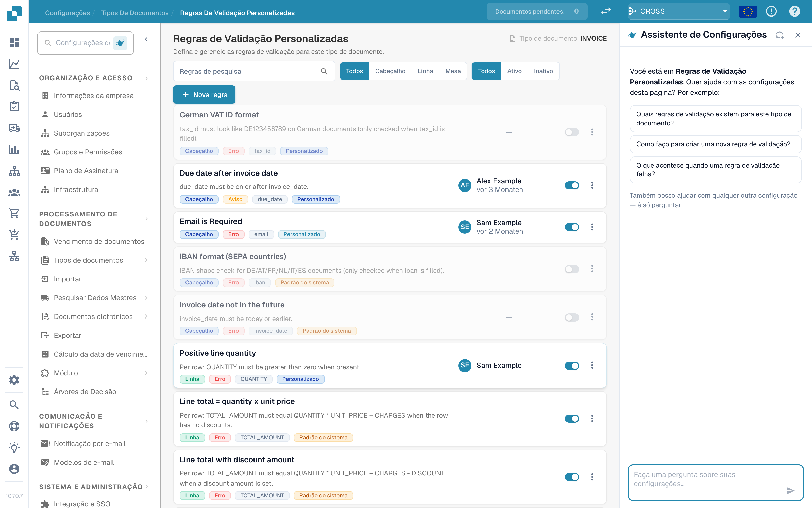Open more options for Line total = quantity x unit price
The height and width of the screenshot is (508, 812).
592,418
